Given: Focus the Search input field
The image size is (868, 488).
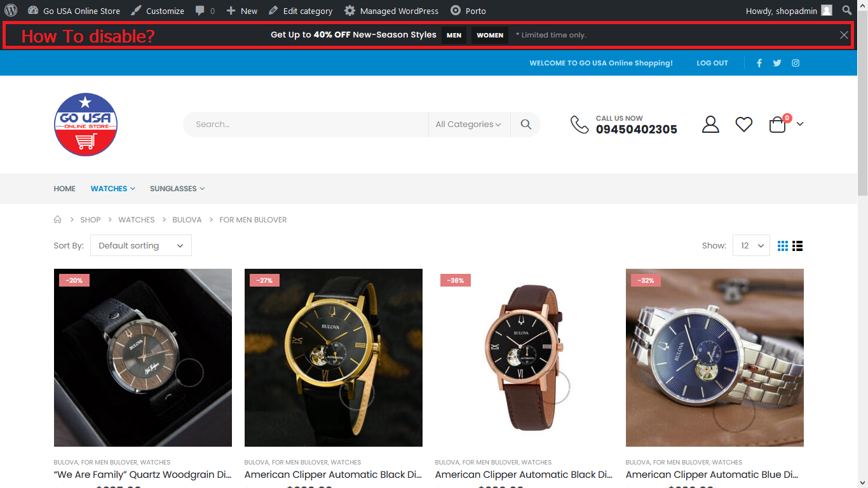Looking at the screenshot, I should [x=306, y=125].
